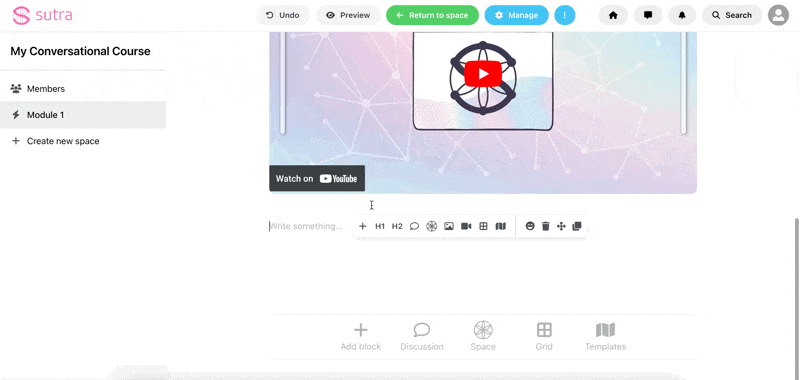Insert video from inline toolbar
The height and width of the screenshot is (380, 800).
pos(466,226)
